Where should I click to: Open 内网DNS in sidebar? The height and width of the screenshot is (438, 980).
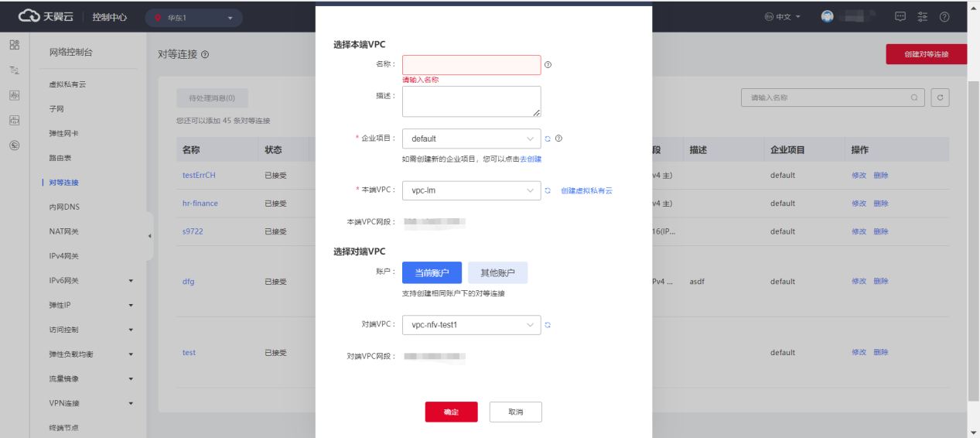pos(64,207)
